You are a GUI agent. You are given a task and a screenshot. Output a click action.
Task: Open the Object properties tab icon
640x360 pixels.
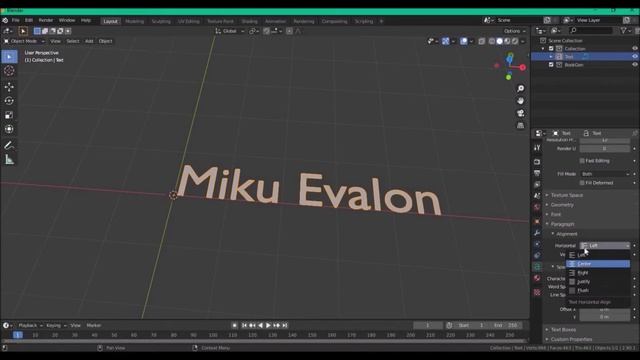(537, 222)
